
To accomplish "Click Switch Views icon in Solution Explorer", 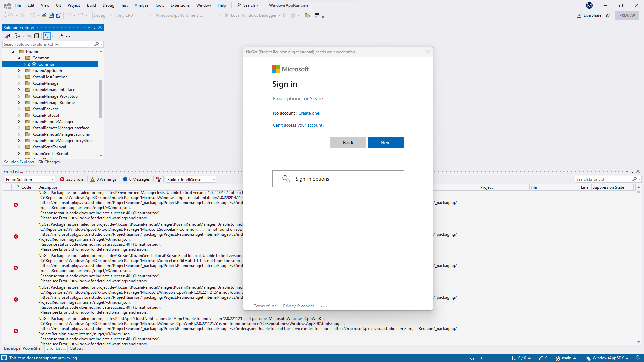I will click(7, 36).
